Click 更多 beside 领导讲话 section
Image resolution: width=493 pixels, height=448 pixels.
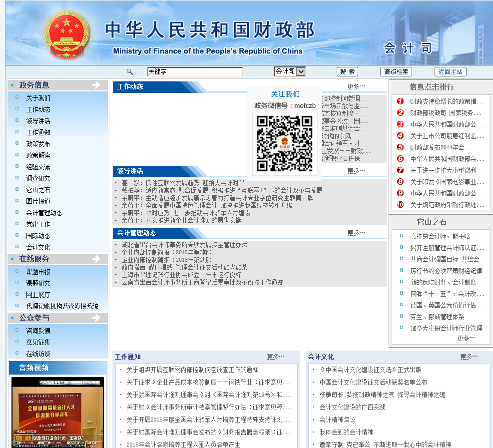coord(356,171)
